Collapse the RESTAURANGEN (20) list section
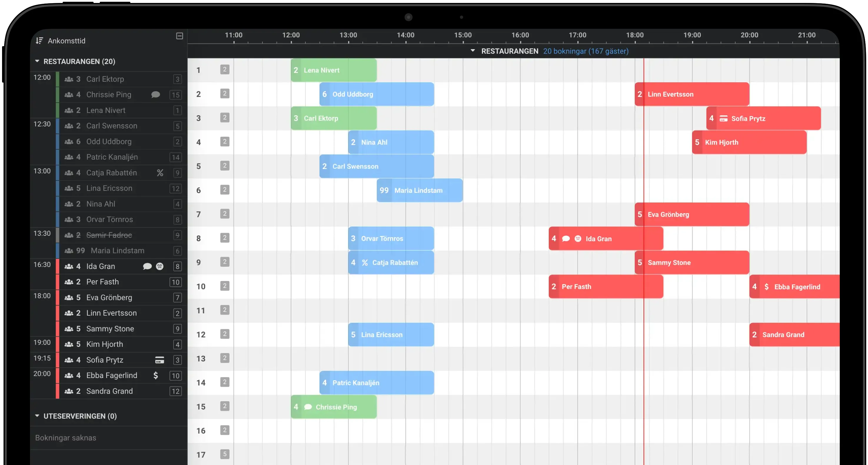 pyautogui.click(x=37, y=61)
